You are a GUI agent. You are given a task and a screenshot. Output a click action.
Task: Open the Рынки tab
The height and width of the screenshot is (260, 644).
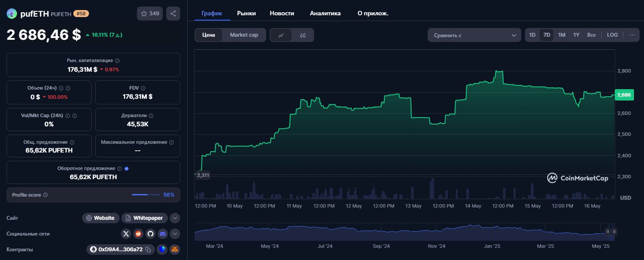pyautogui.click(x=247, y=13)
